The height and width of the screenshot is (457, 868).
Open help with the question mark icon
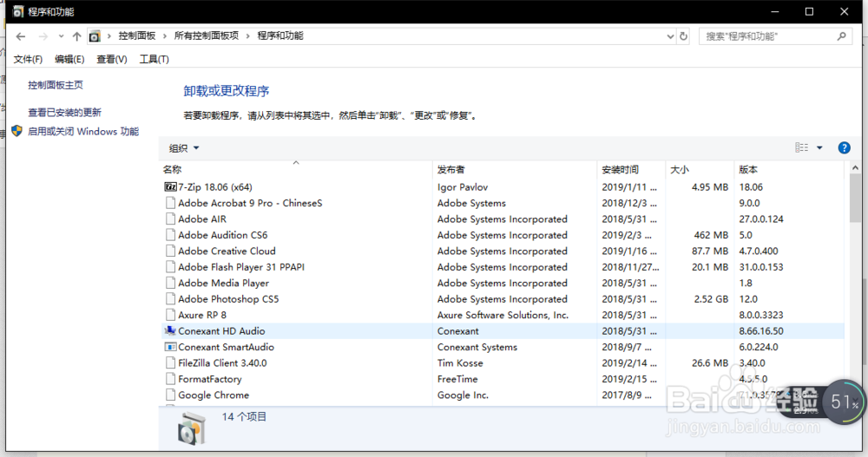tap(845, 147)
